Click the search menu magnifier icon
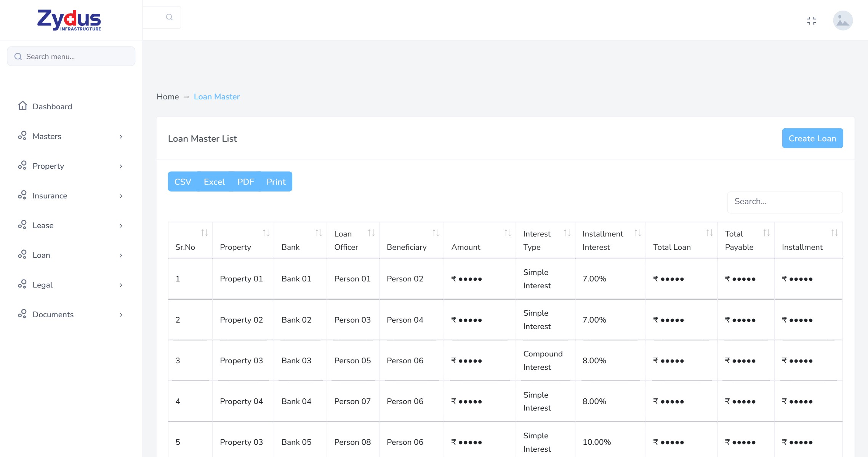Image resolution: width=868 pixels, height=457 pixels. [x=18, y=57]
